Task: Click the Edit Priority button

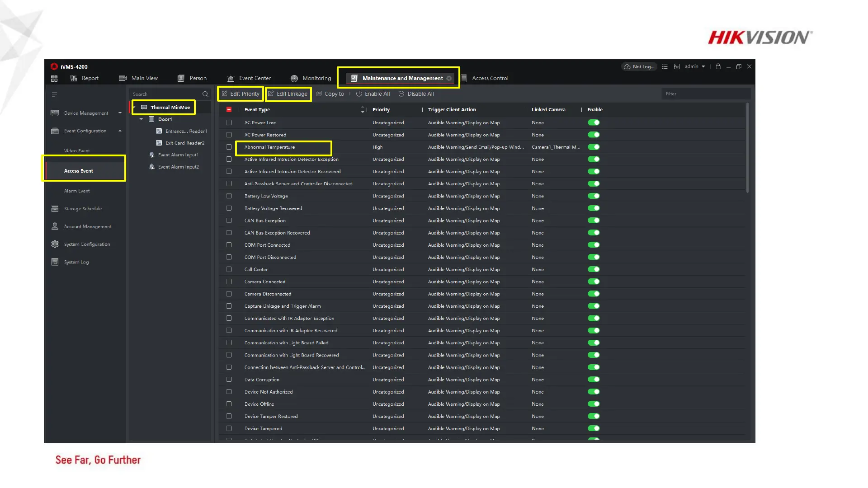Action: (x=241, y=94)
